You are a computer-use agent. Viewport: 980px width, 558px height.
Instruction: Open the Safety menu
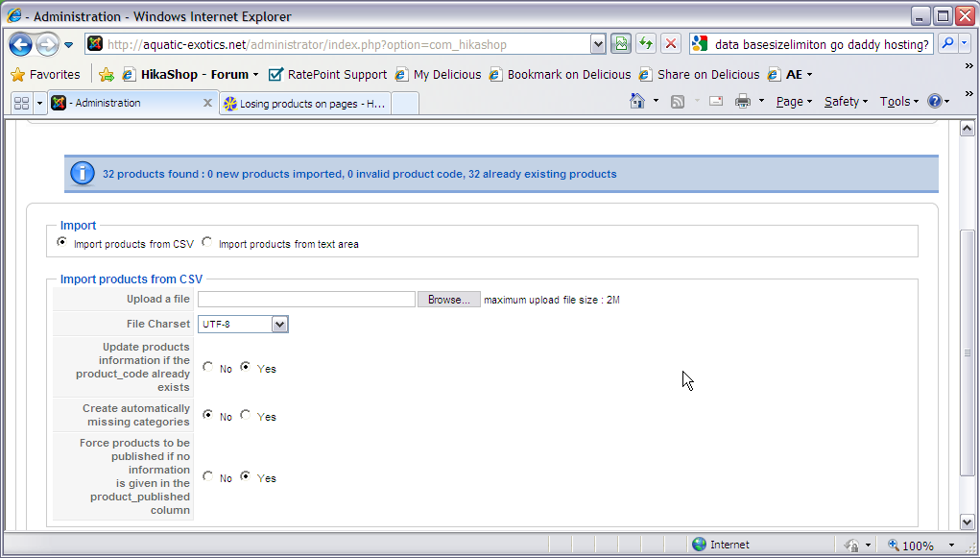[846, 102]
